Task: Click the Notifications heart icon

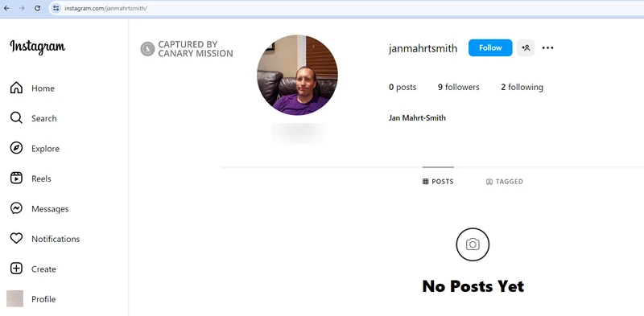Action: pos(16,239)
